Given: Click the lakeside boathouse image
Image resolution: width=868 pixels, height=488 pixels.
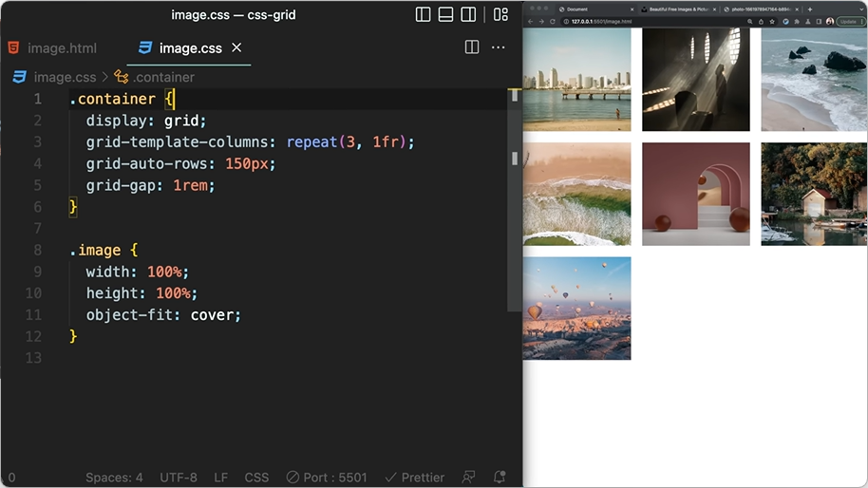Looking at the screenshot, I should 814,194.
